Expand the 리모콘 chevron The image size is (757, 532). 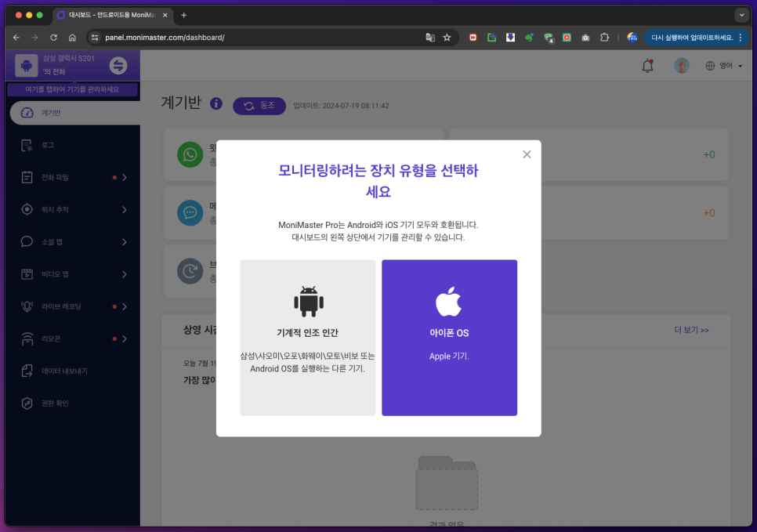coord(125,339)
